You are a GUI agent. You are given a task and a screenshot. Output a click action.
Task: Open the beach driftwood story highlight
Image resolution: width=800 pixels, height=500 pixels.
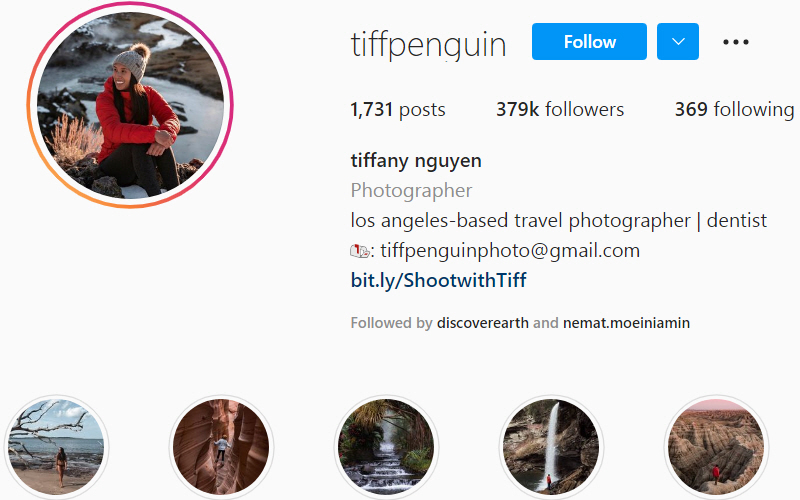pos(56,446)
